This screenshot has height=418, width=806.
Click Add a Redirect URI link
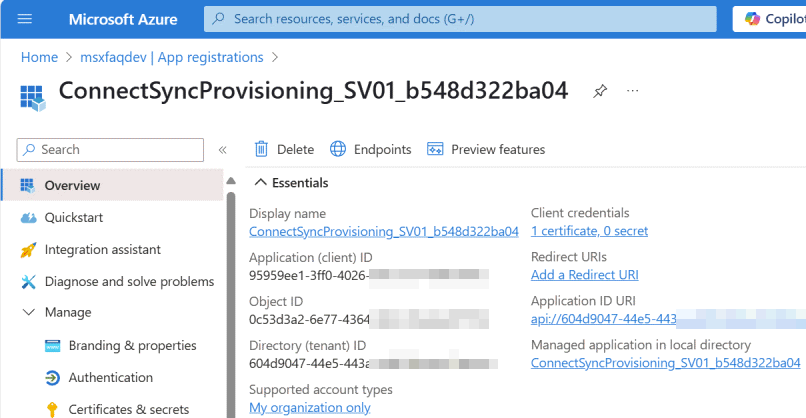[584, 275]
